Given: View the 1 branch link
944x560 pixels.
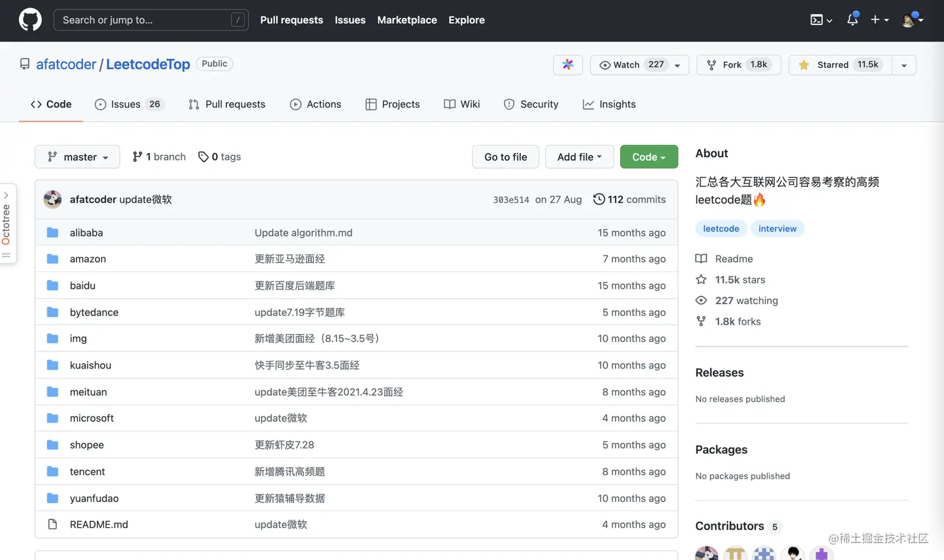Looking at the screenshot, I should 159,157.
